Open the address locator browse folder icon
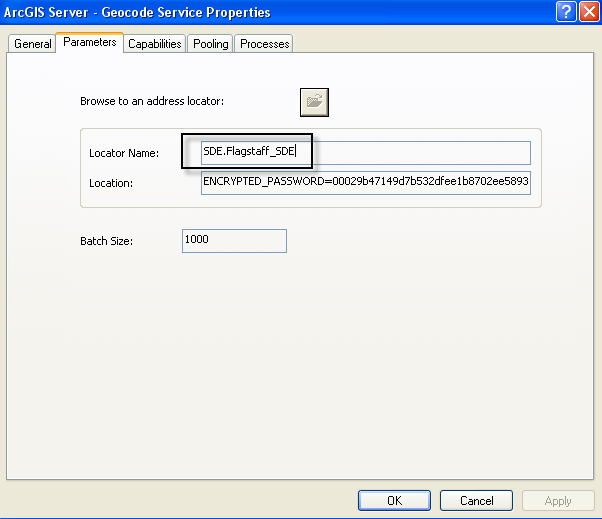602x519 pixels. 315,102
